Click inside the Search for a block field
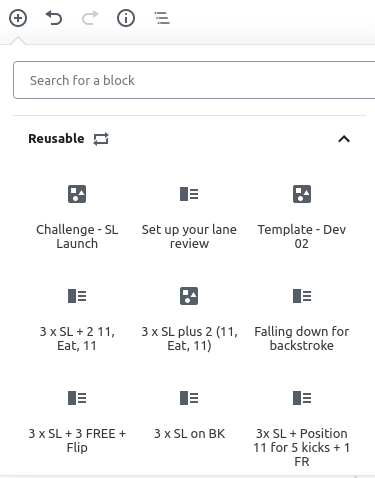The width and height of the screenshot is (375, 478). [194, 80]
